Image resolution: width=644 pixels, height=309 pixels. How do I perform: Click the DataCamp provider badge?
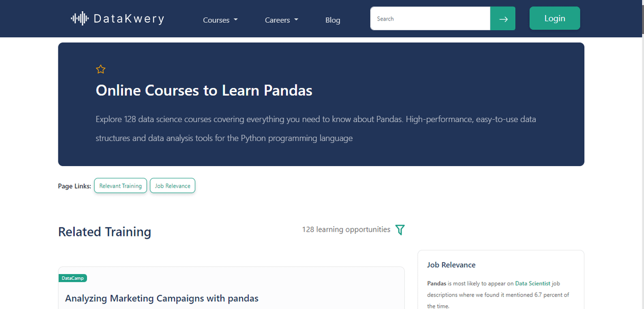[72, 278]
